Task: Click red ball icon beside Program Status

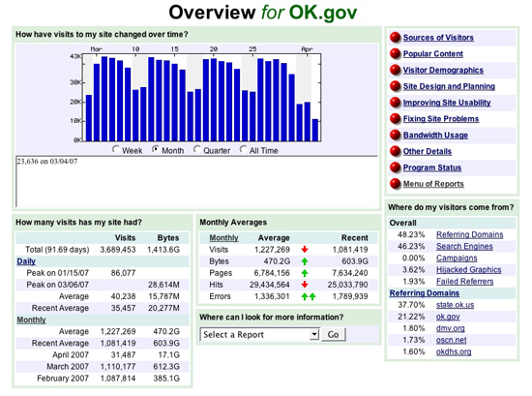Action: 396,168
